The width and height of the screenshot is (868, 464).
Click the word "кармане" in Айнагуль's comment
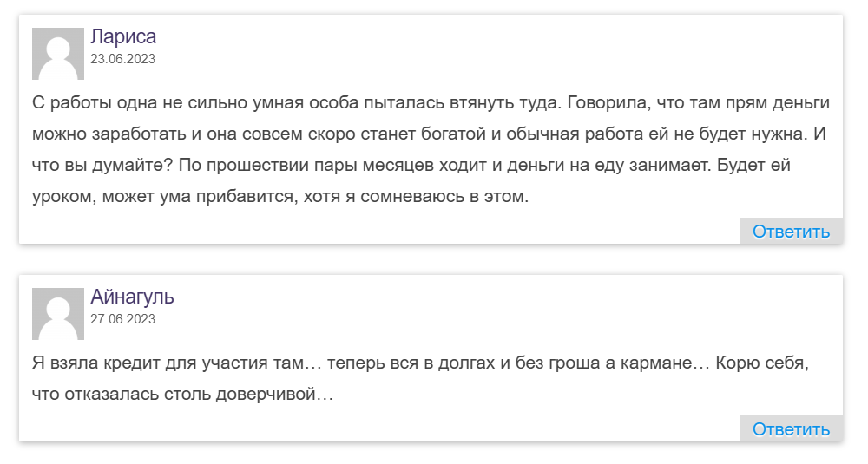pos(660,363)
